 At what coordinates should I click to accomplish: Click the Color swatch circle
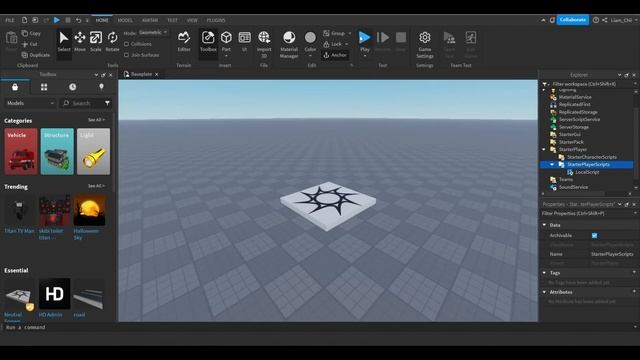coord(310,38)
